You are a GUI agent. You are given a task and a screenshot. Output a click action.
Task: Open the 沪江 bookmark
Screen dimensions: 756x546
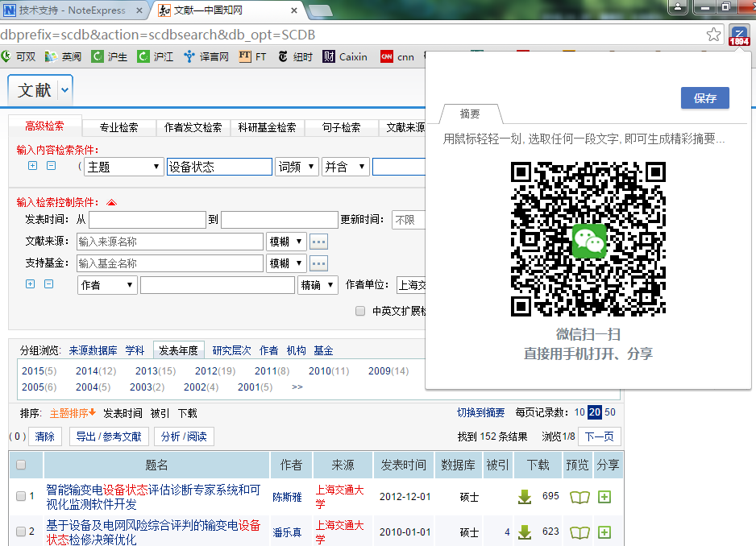pyautogui.click(x=156, y=57)
